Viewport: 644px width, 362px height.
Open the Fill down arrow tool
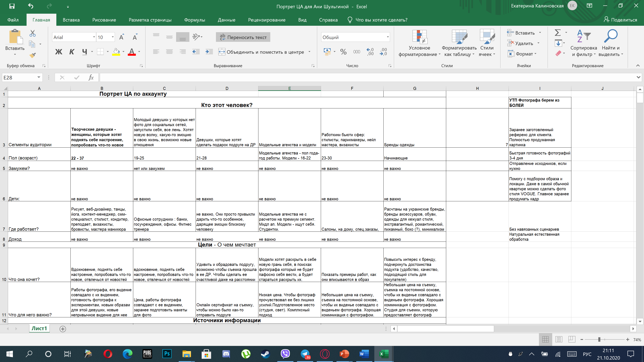click(558, 43)
